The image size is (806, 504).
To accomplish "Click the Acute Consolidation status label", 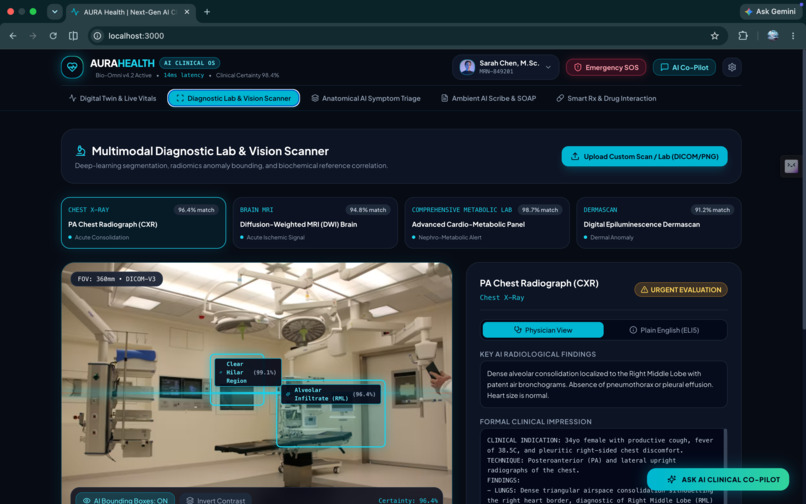I will (x=102, y=238).
